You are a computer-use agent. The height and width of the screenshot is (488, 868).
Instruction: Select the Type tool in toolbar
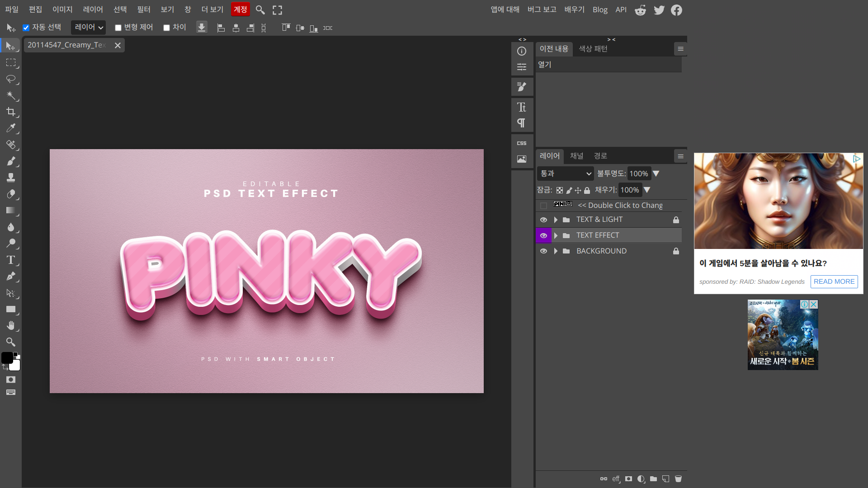pyautogui.click(x=11, y=260)
